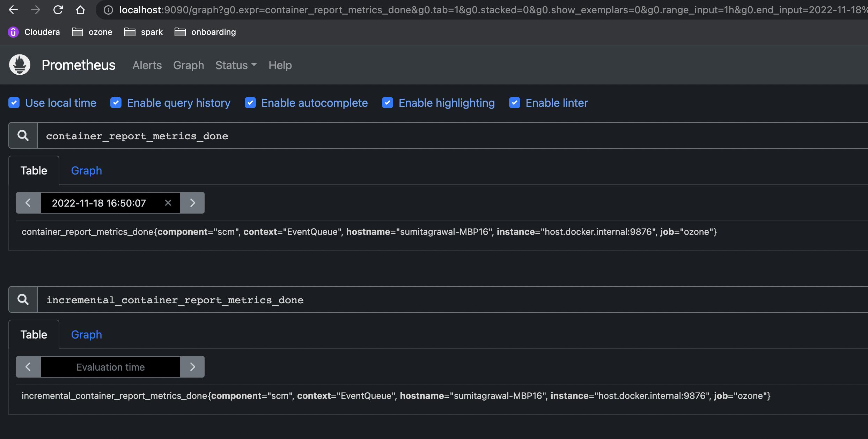The width and height of the screenshot is (868, 439).
Task: Click the Prometheus flame logo
Action: [20, 65]
